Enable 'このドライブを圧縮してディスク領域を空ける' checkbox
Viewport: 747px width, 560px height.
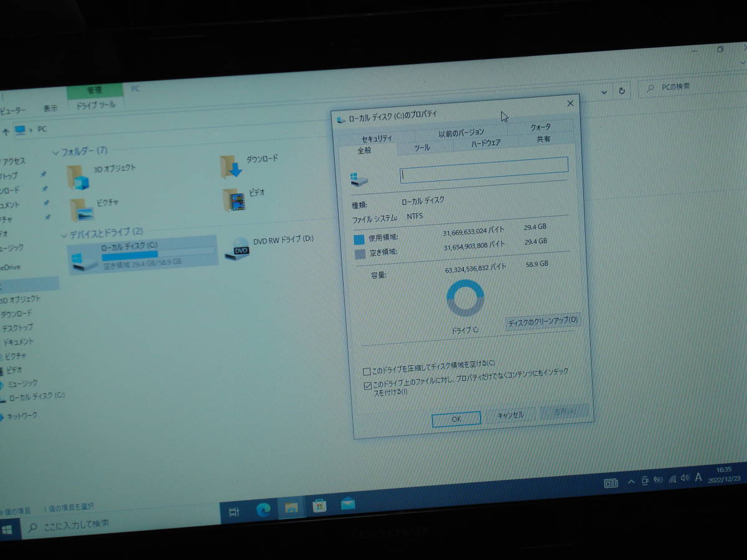(367, 371)
